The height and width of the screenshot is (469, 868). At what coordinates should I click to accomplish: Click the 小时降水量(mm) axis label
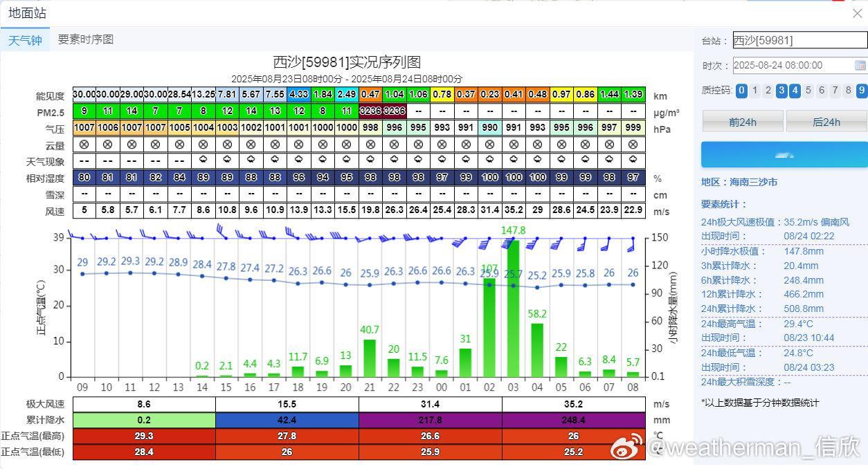pyautogui.click(x=673, y=308)
